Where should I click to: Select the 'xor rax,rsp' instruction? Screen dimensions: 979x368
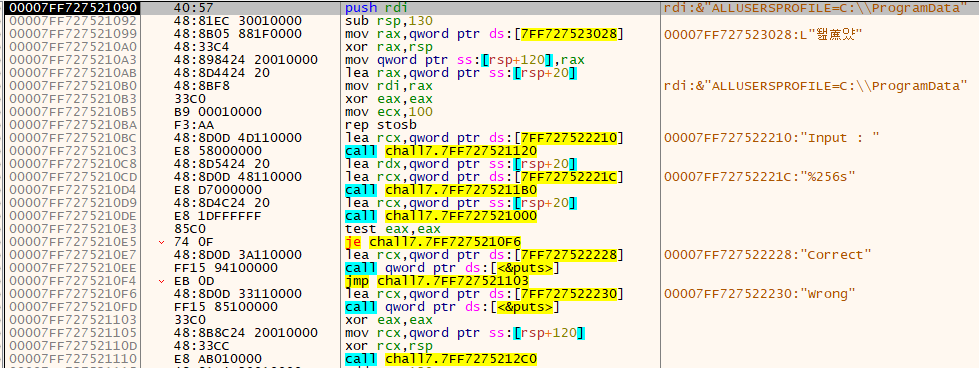click(382, 47)
